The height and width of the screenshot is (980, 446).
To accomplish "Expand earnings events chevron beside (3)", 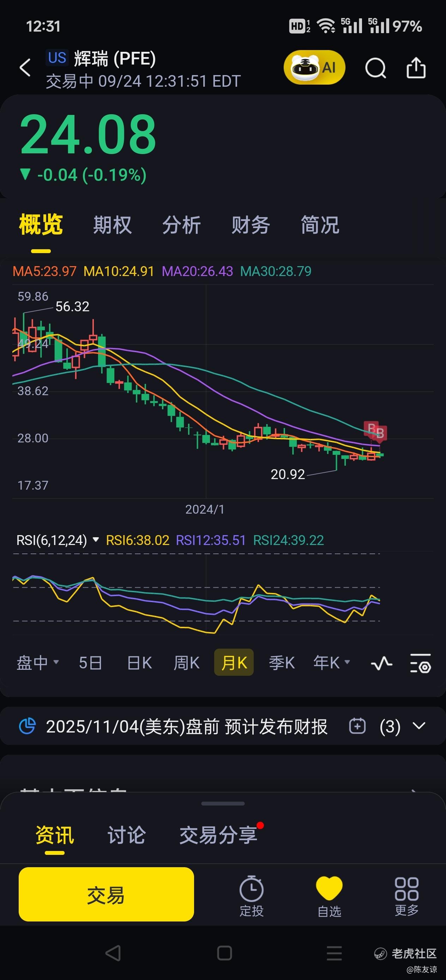I will coord(419,726).
